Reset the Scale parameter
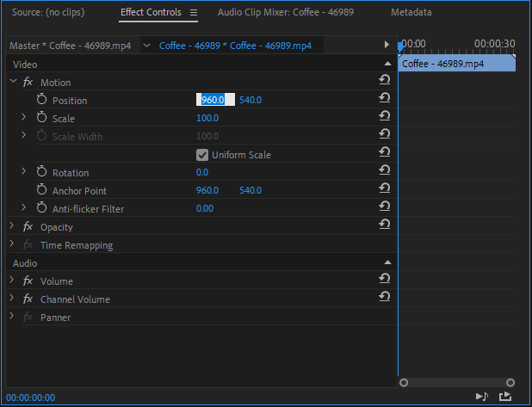This screenshot has height=407, width=532. pyautogui.click(x=385, y=116)
